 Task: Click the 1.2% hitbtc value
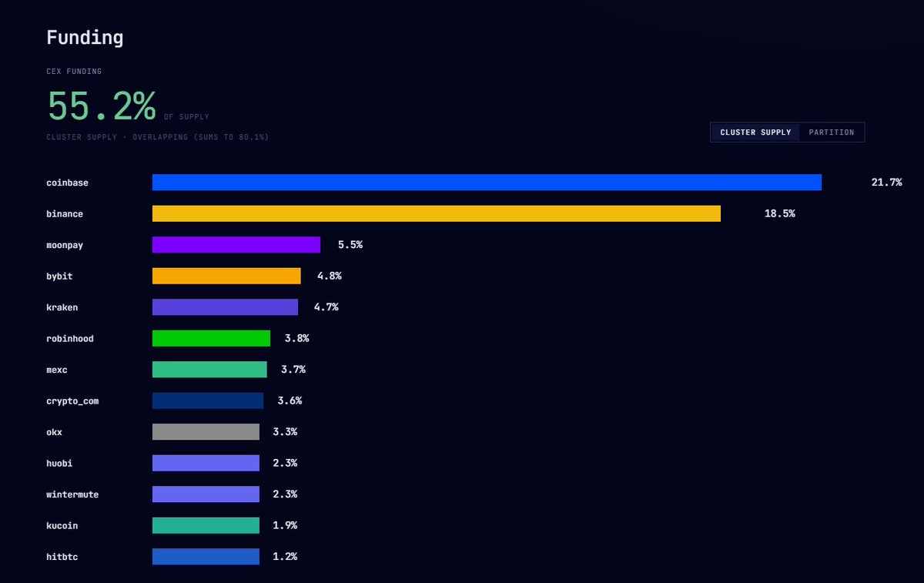coord(285,557)
